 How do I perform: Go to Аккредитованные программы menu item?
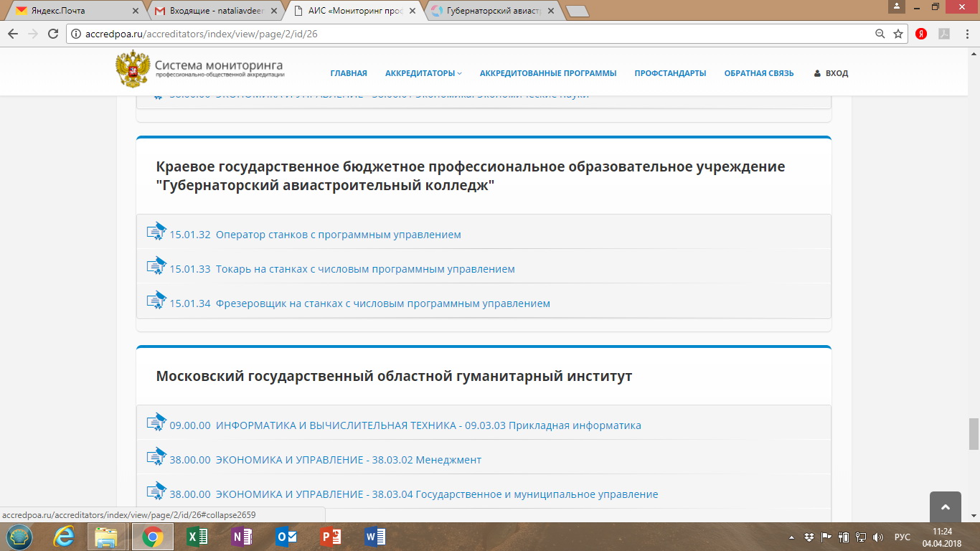[547, 73]
